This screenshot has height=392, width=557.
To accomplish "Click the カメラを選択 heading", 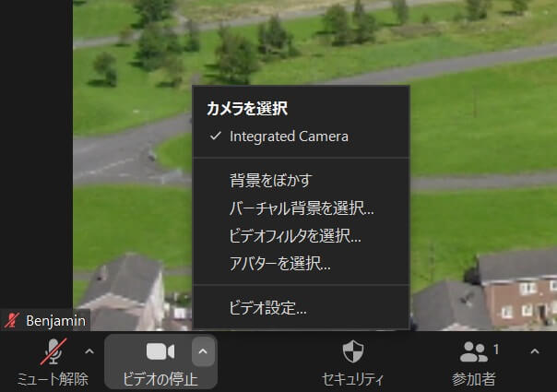I will [x=247, y=109].
